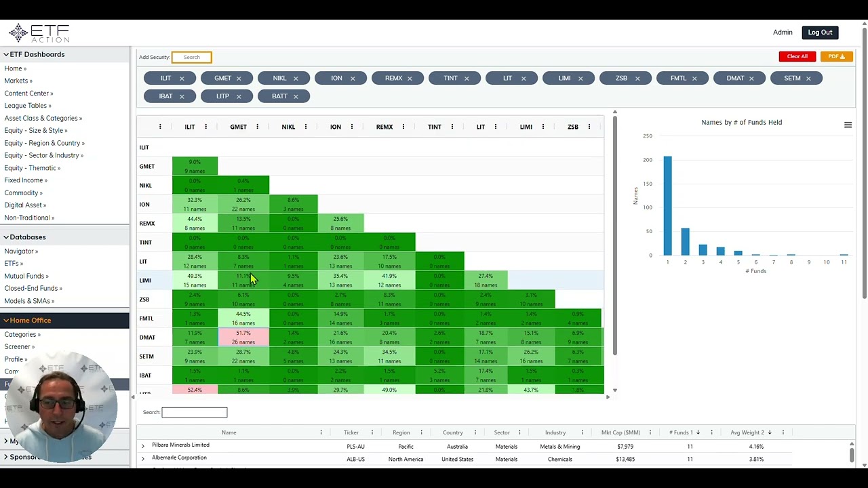Remove the ION security chip
The image size is (868, 488).
[x=353, y=79]
